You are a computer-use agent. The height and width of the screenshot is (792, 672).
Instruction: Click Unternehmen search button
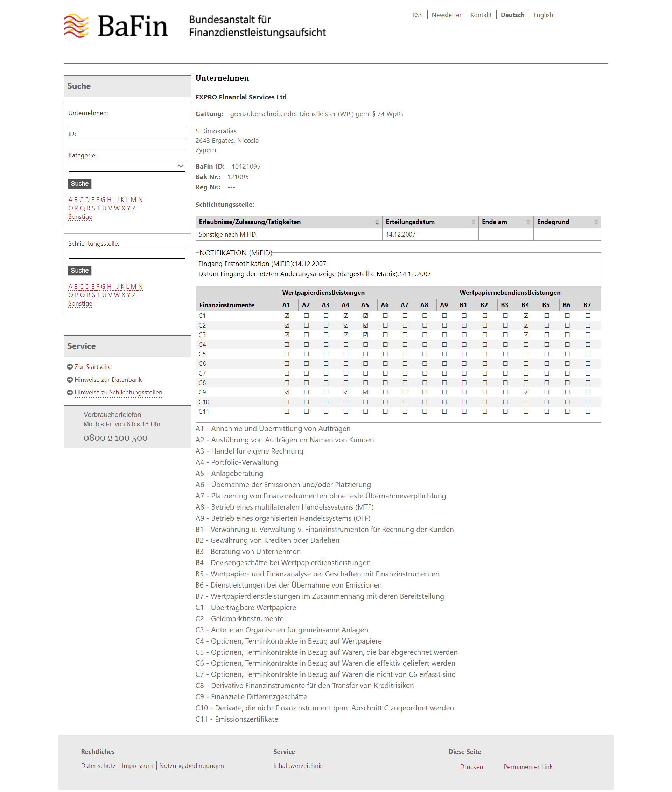coord(79,183)
